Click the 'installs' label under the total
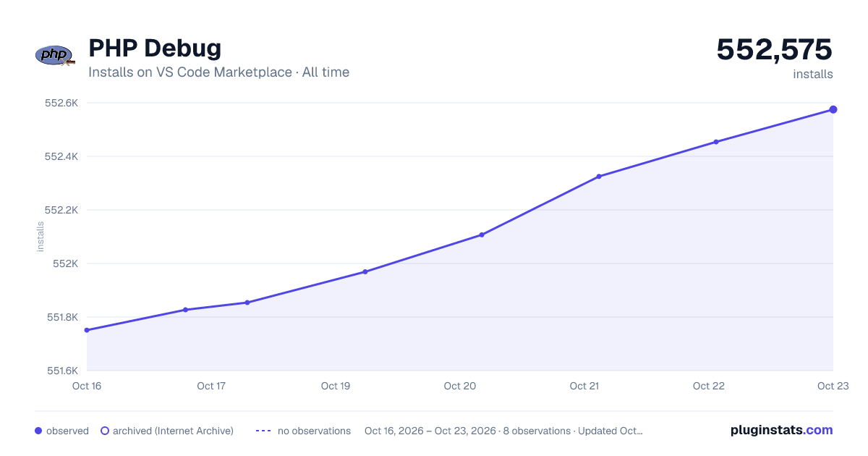Image resolution: width=868 pixels, height=456 pixels. pyautogui.click(x=813, y=74)
